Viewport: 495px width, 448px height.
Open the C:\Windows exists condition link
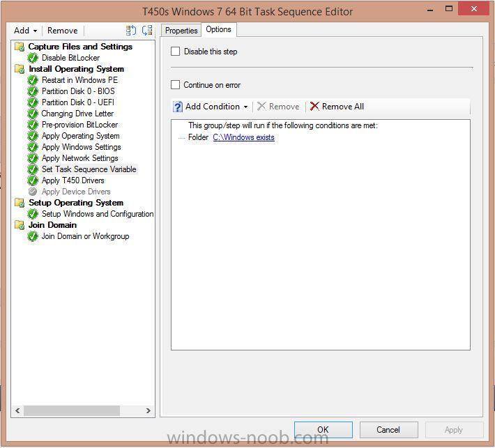pyautogui.click(x=244, y=137)
